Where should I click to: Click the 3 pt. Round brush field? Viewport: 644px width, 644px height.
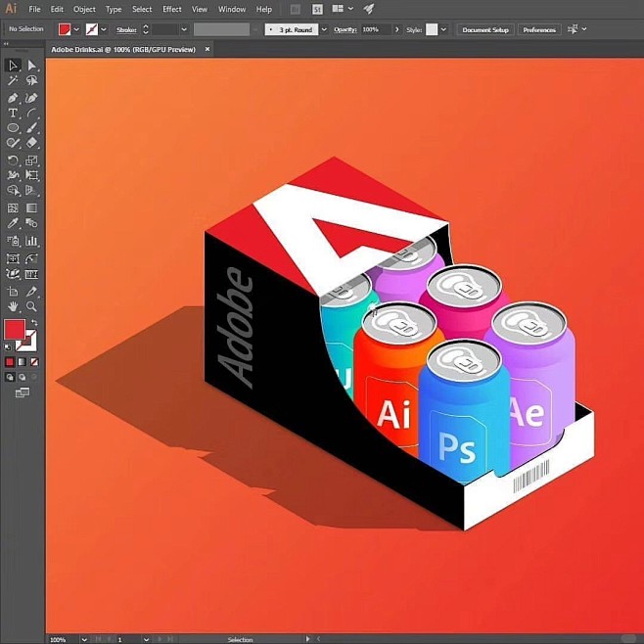coord(292,29)
